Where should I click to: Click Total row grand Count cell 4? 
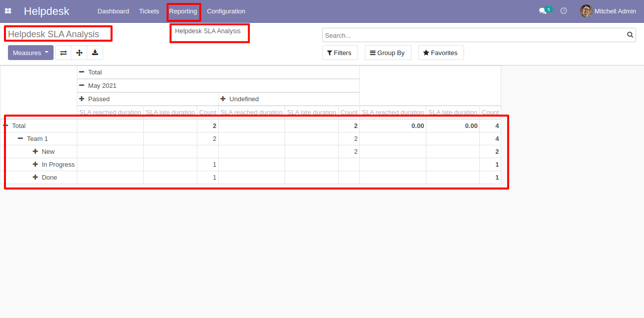coord(490,126)
